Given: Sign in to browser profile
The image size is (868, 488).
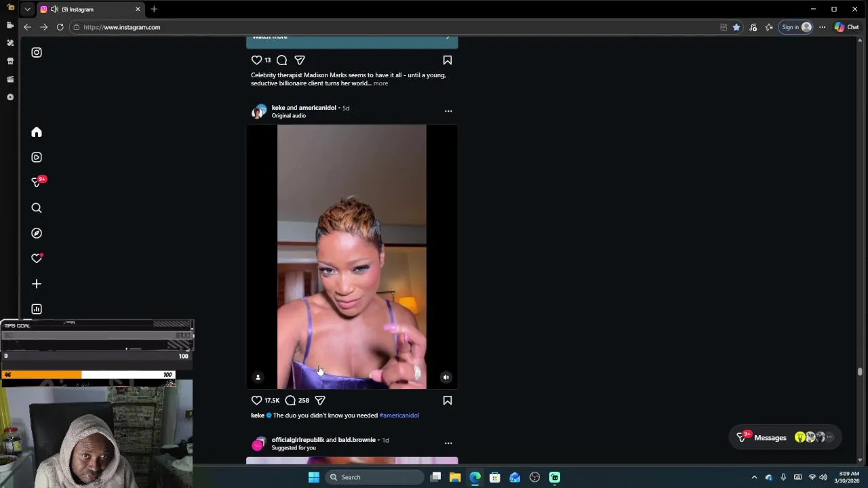Looking at the screenshot, I should pos(796,27).
